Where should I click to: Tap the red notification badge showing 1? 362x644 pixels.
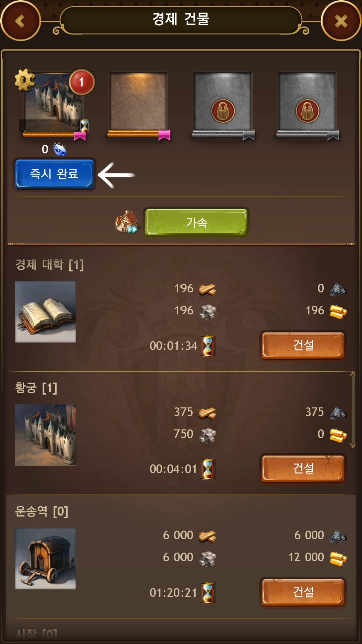[x=81, y=83]
